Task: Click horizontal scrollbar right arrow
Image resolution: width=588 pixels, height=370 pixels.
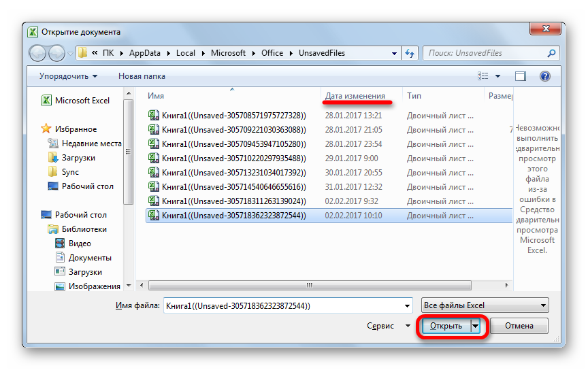Action: click(x=506, y=285)
